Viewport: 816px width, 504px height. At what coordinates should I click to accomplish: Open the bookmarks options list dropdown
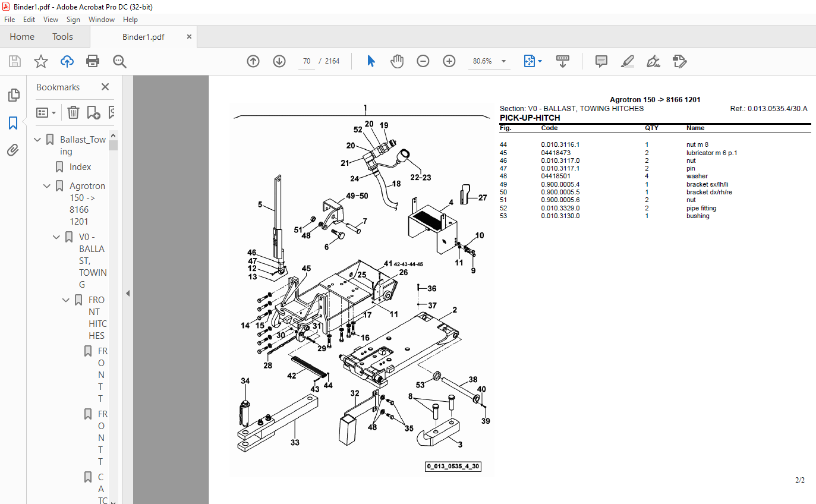tap(46, 112)
